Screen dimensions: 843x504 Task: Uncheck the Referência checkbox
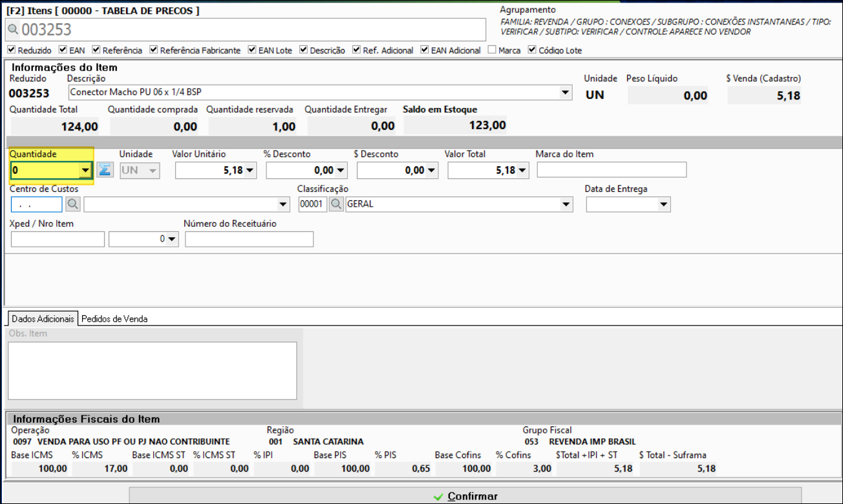96,50
